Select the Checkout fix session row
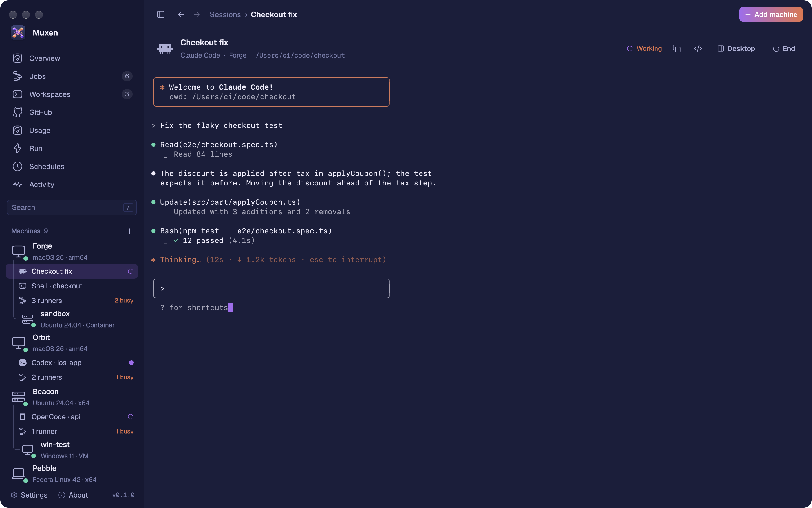The image size is (812, 508). click(x=72, y=271)
